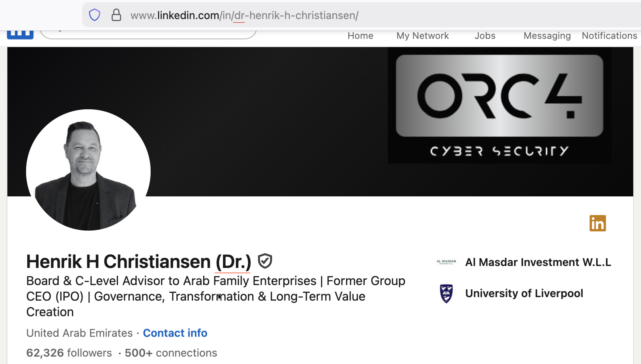Click the University of Liverpool crest icon
This screenshot has height=364, width=641.
pyautogui.click(x=446, y=293)
